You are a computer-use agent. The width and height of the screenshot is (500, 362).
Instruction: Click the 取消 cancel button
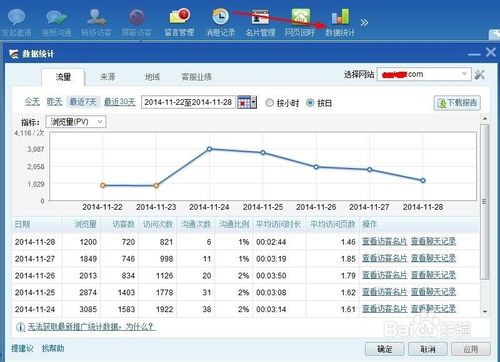click(428, 349)
